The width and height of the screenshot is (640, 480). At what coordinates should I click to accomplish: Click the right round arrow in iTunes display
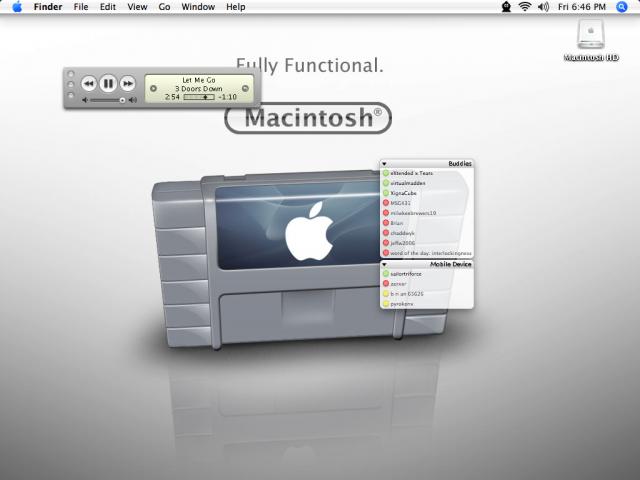pyautogui.click(x=245, y=88)
